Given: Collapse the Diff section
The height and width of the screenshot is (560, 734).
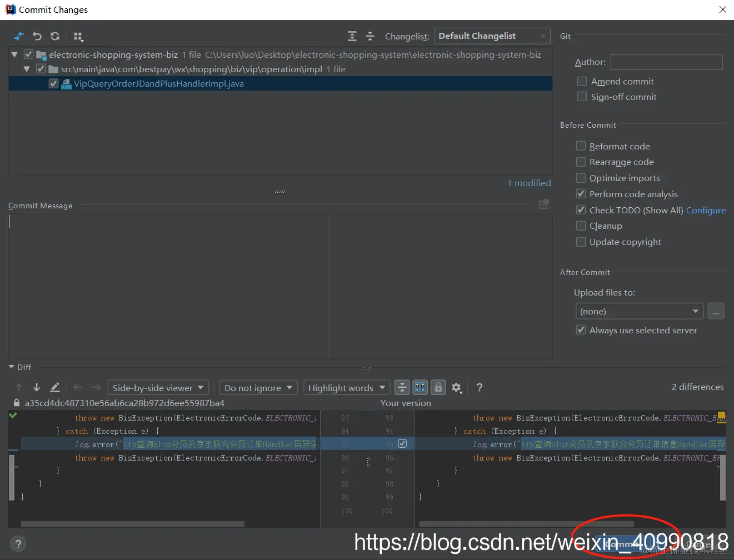Looking at the screenshot, I should pyautogui.click(x=12, y=367).
